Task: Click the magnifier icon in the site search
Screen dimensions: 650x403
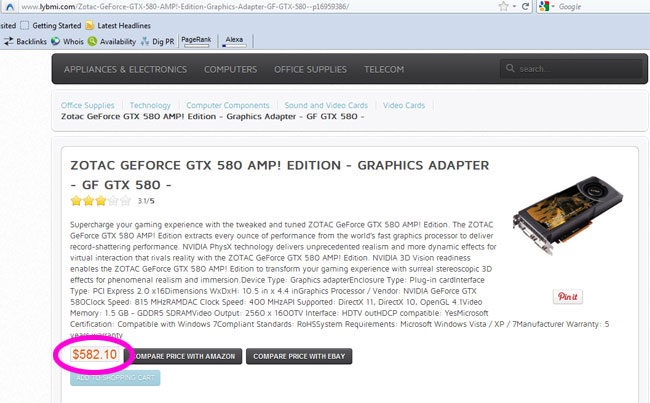Action: click(x=510, y=68)
